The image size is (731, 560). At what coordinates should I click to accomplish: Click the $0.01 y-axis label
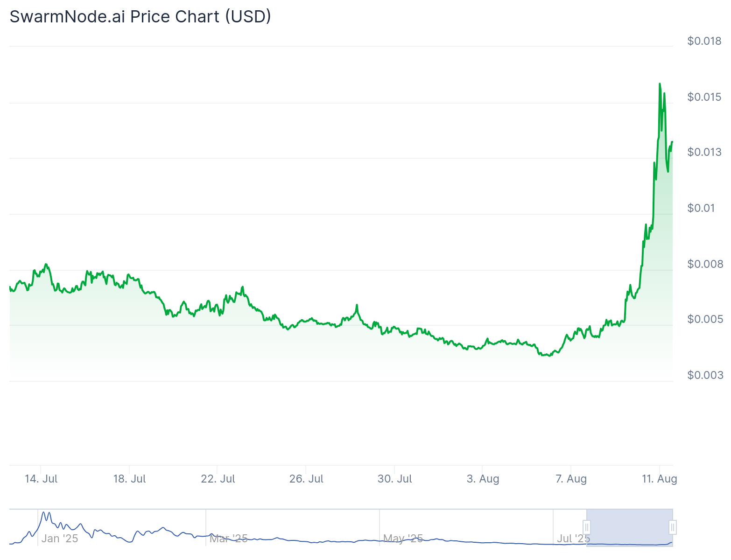pos(701,208)
